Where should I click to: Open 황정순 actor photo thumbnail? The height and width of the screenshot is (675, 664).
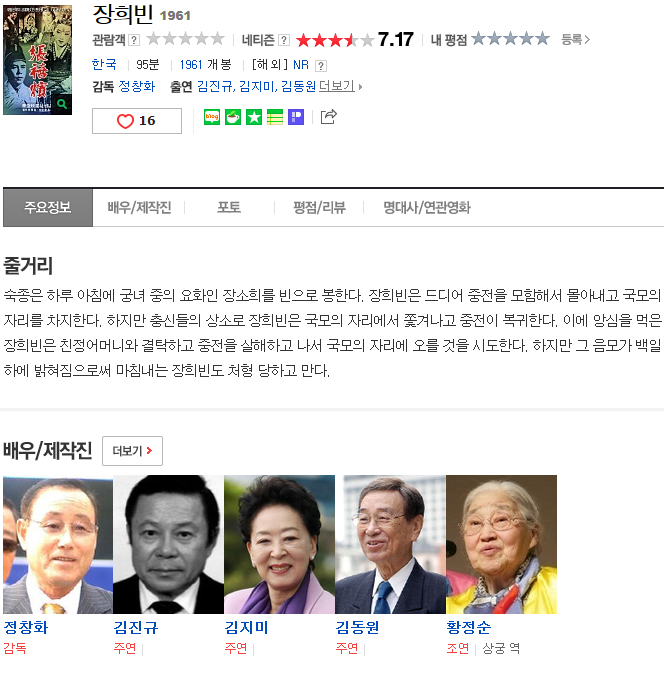(501, 544)
